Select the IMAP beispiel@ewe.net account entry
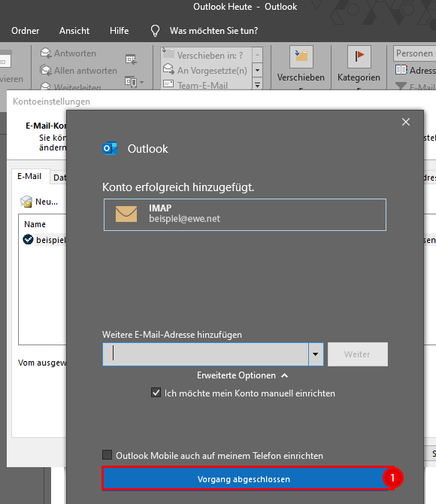The image size is (436, 504). (x=245, y=214)
